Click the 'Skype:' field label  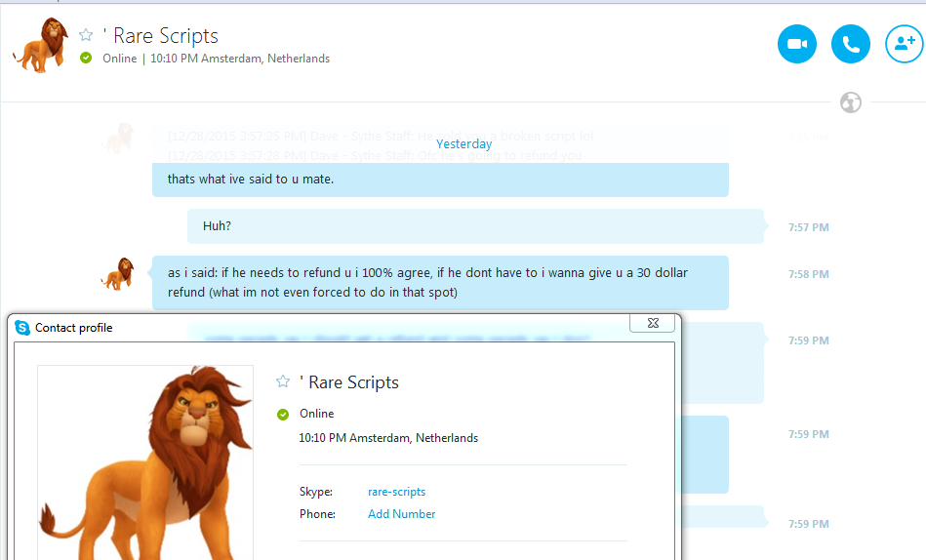pyautogui.click(x=316, y=492)
